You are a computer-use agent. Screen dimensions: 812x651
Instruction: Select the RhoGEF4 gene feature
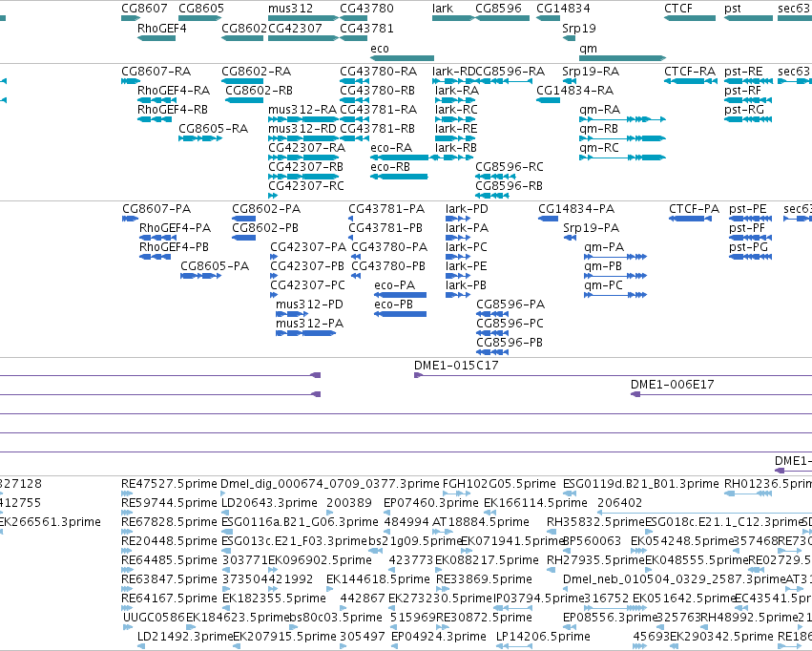tap(156, 38)
